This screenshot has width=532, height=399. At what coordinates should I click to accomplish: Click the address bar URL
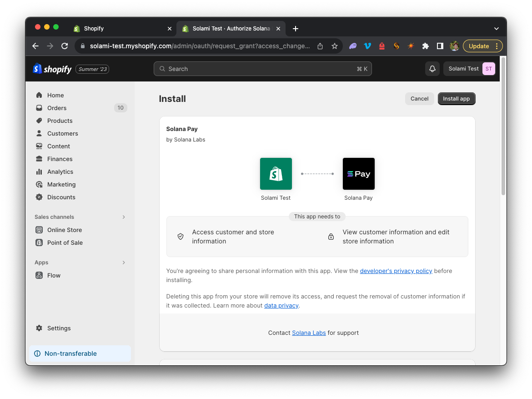pos(200,46)
